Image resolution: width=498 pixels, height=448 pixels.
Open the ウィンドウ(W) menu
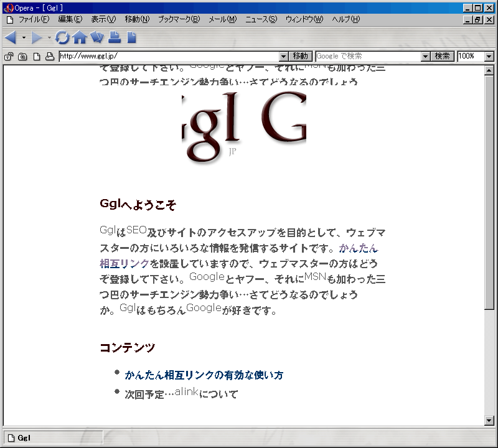(x=304, y=19)
